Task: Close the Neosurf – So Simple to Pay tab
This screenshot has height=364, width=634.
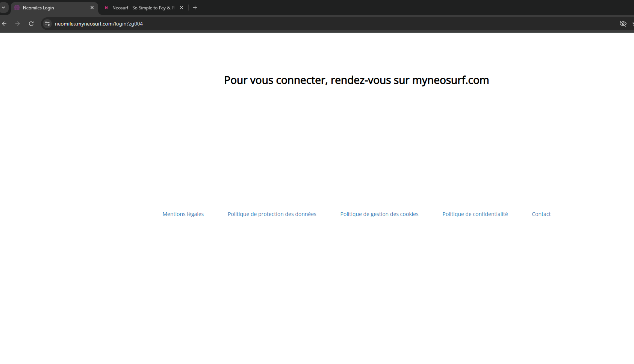Action: (182, 8)
